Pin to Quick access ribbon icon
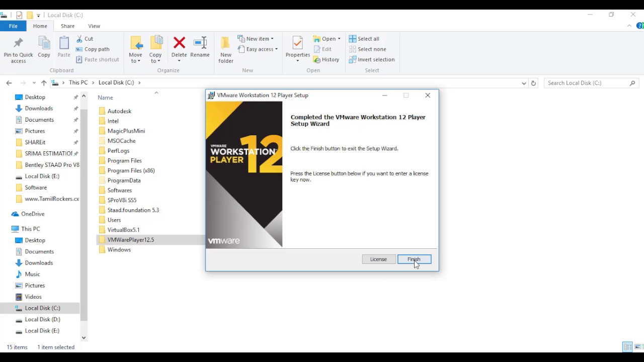 tap(18, 50)
